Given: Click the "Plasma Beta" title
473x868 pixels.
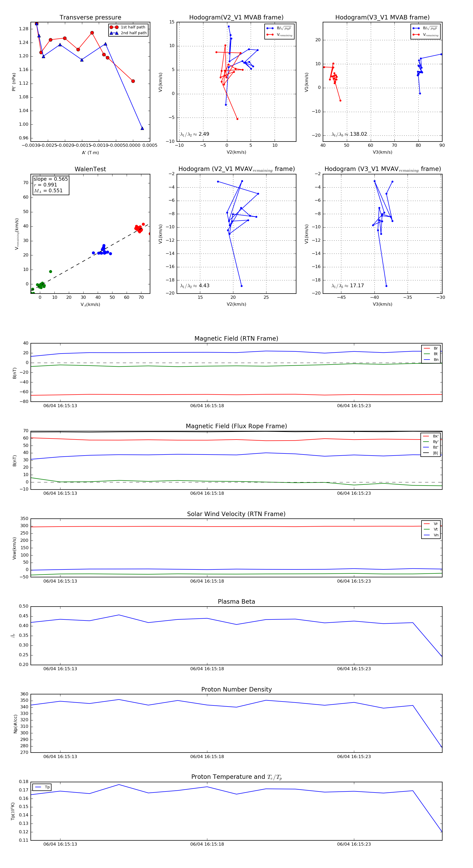Looking at the screenshot, I should (236, 602).
